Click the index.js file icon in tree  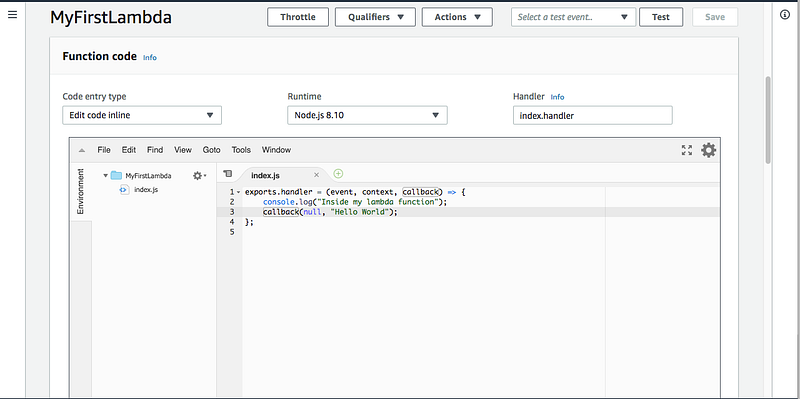point(124,190)
